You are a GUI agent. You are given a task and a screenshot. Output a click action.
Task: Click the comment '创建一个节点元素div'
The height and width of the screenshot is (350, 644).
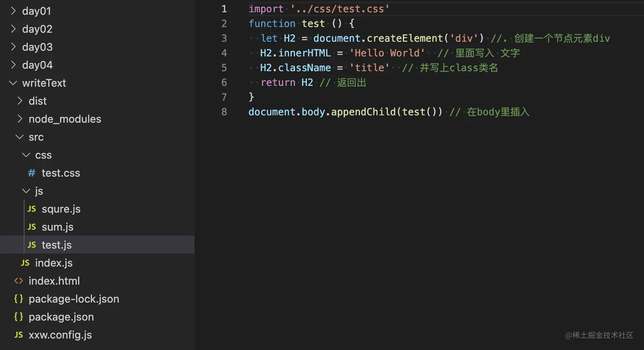(562, 38)
